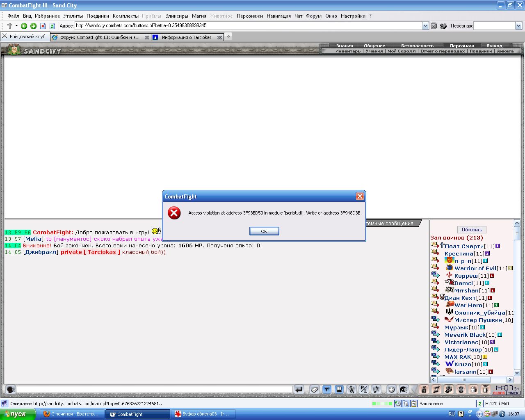Click the money bag info icon

tap(424, 389)
